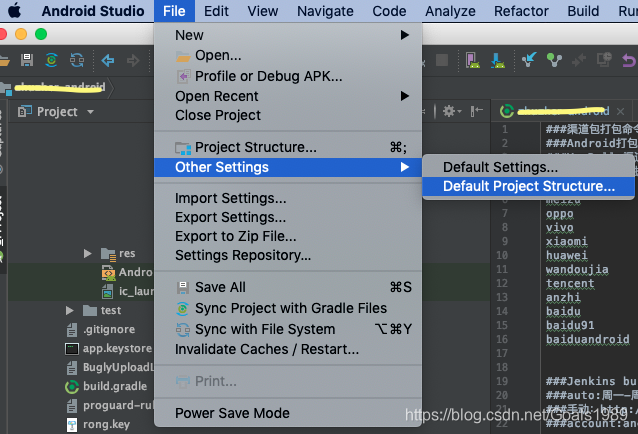Viewport: 638px width, 434px height.
Task: Click the Save All toolbar icon
Action: pos(27,60)
